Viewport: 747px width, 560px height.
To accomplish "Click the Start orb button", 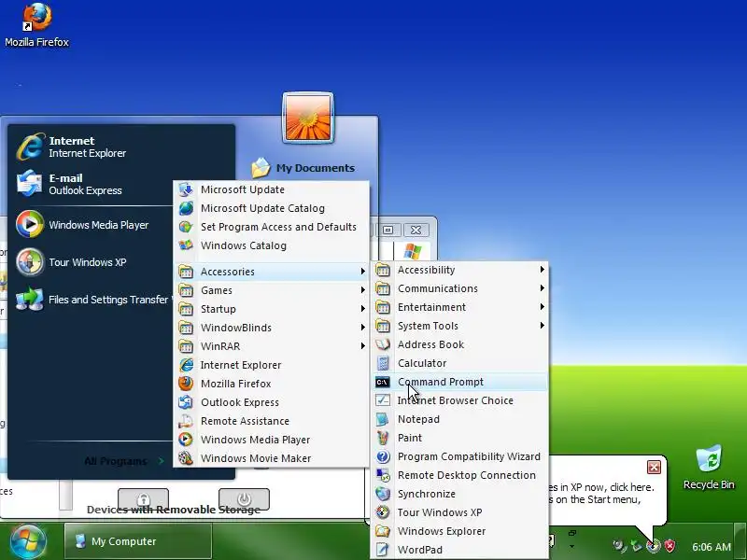I will coord(28,541).
